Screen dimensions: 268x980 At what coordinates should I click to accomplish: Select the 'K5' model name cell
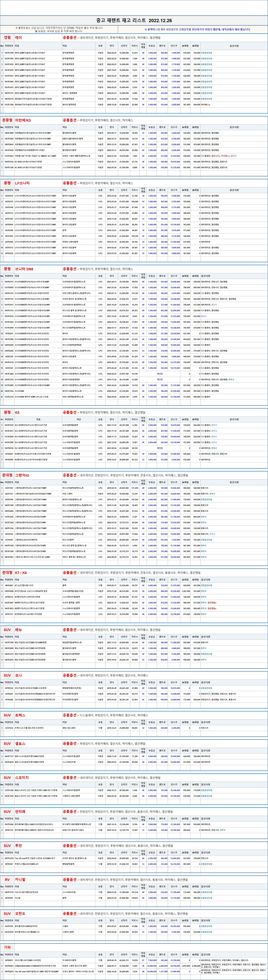click(x=38, y=412)
